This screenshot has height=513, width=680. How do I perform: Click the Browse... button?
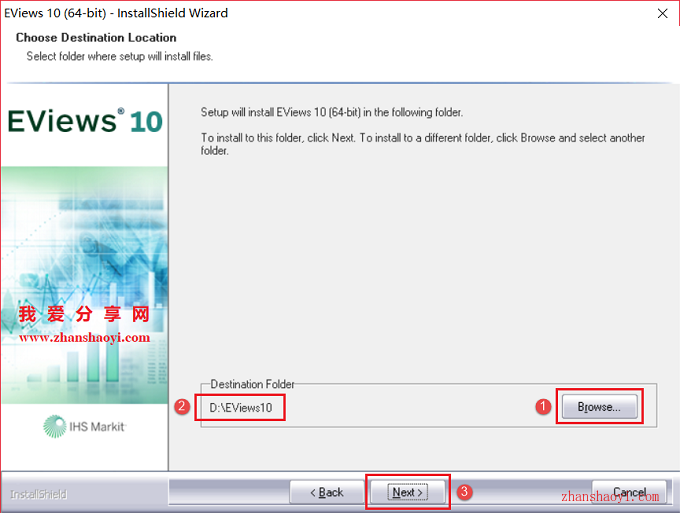pos(600,407)
